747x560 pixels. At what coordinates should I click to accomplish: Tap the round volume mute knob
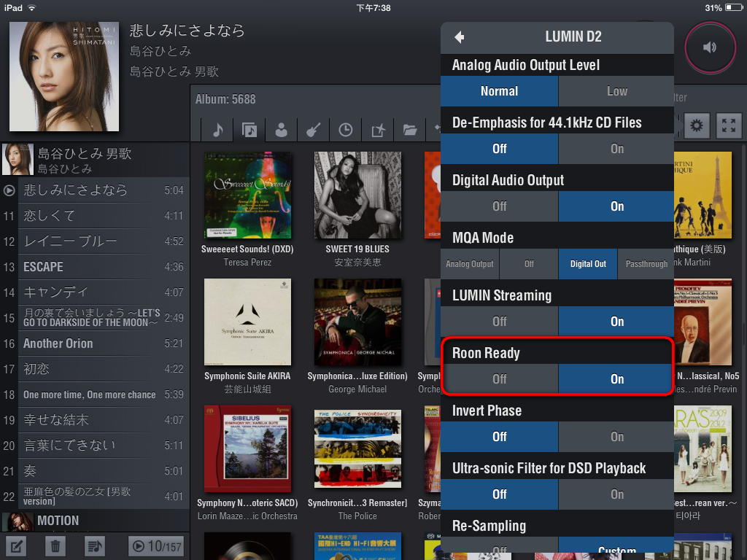coord(710,47)
